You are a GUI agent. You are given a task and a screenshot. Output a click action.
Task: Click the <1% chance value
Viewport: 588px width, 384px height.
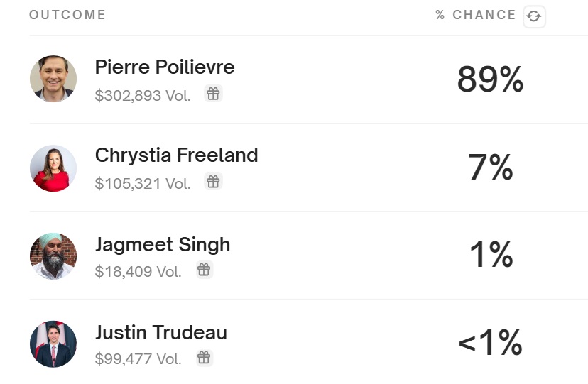click(x=490, y=342)
